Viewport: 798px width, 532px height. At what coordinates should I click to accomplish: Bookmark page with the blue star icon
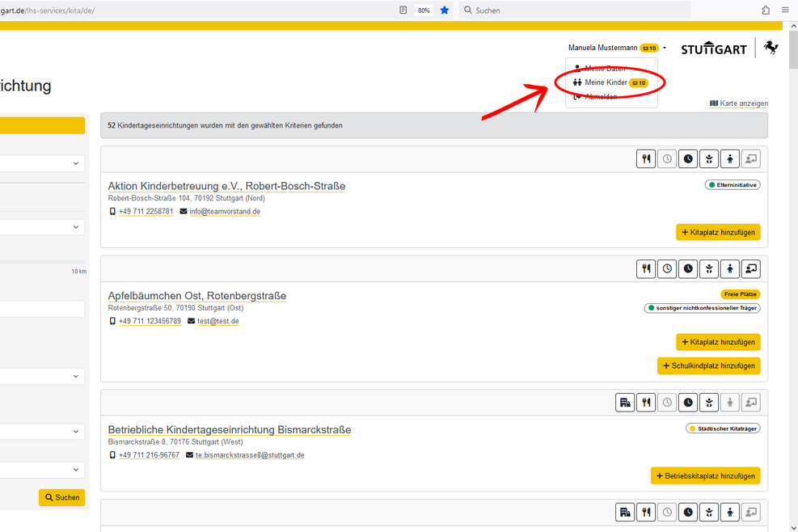pos(445,11)
